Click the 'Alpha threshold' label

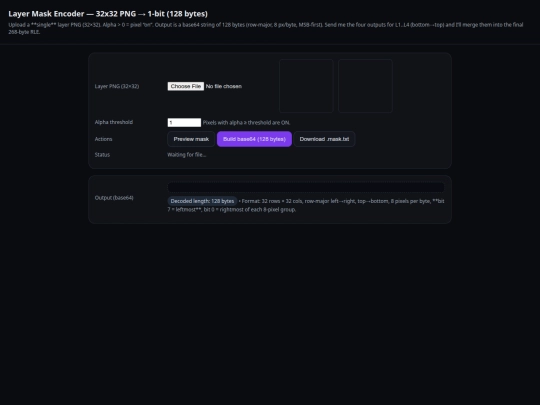[114, 122]
